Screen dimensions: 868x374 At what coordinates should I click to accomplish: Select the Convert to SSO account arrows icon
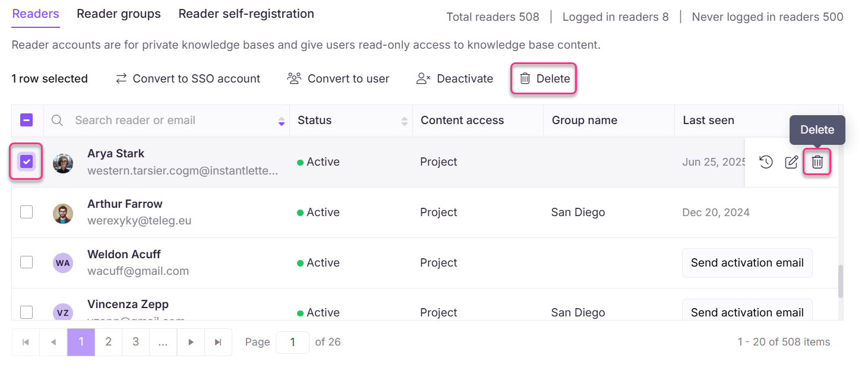click(x=121, y=78)
